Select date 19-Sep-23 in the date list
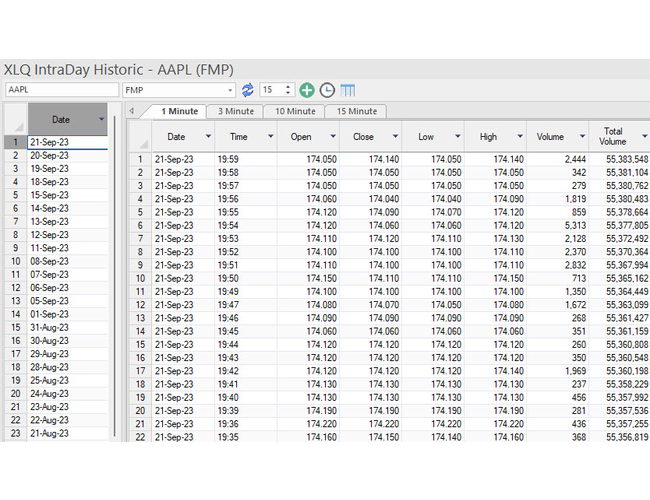The height and width of the screenshot is (500, 650). pyautogui.click(x=68, y=169)
